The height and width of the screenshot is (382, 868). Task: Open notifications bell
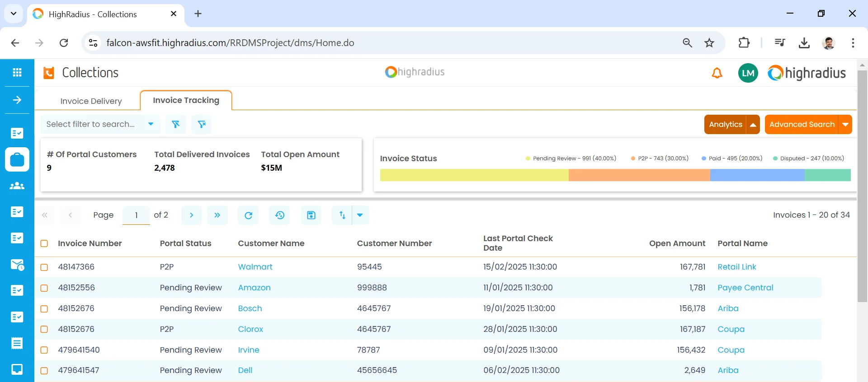[x=717, y=73]
